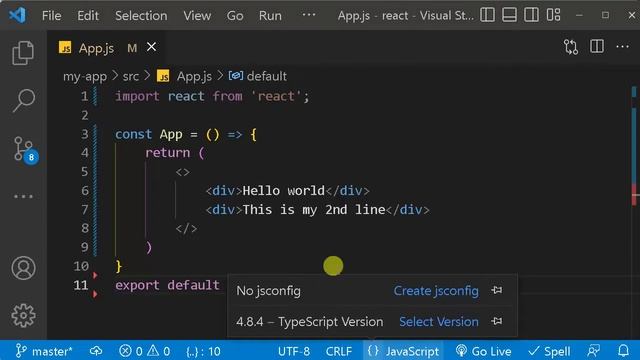This screenshot has height=360, width=640.
Task: Open the Accounts icon
Action: [x=23, y=268]
